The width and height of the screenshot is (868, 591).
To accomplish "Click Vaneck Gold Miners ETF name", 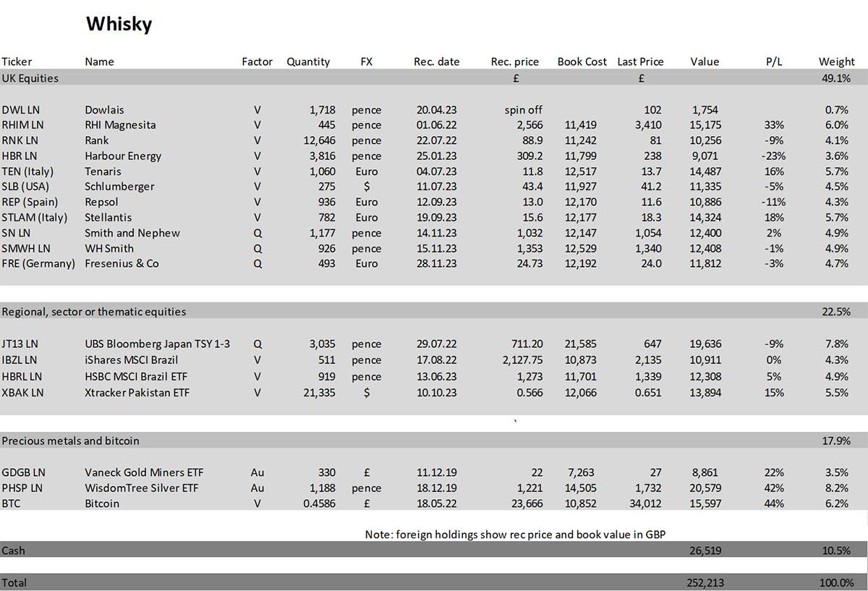I will [143, 472].
